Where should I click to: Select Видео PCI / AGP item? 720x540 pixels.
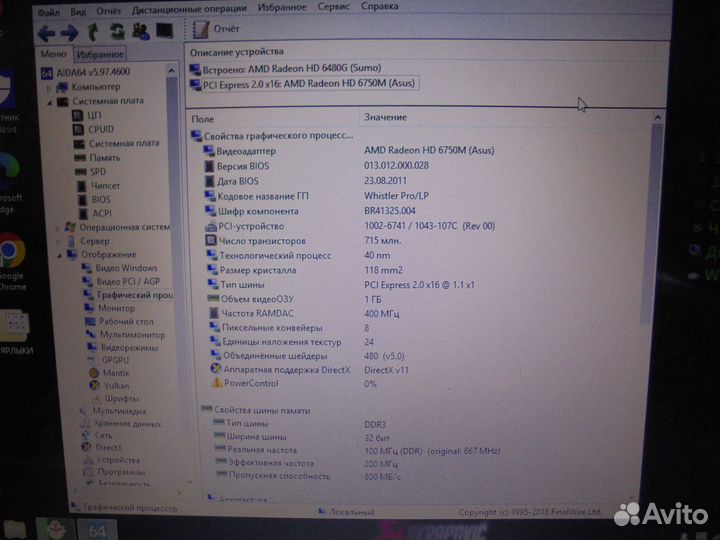pos(121,281)
